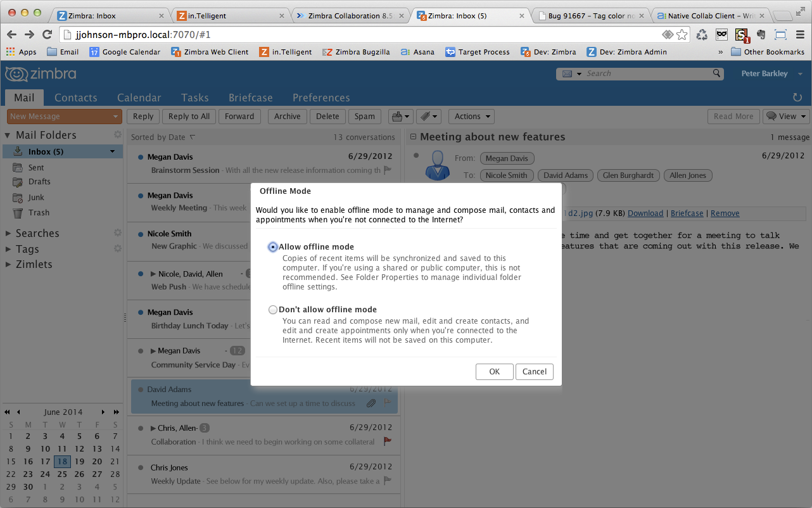Collapse the Mail Folders section
This screenshot has width=812, height=508.
click(x=8, y=135)
